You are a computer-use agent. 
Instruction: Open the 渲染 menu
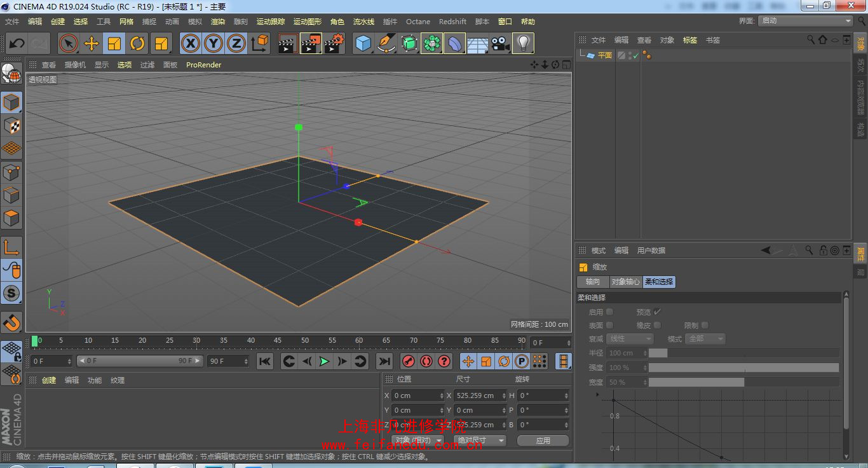[218, 22]
